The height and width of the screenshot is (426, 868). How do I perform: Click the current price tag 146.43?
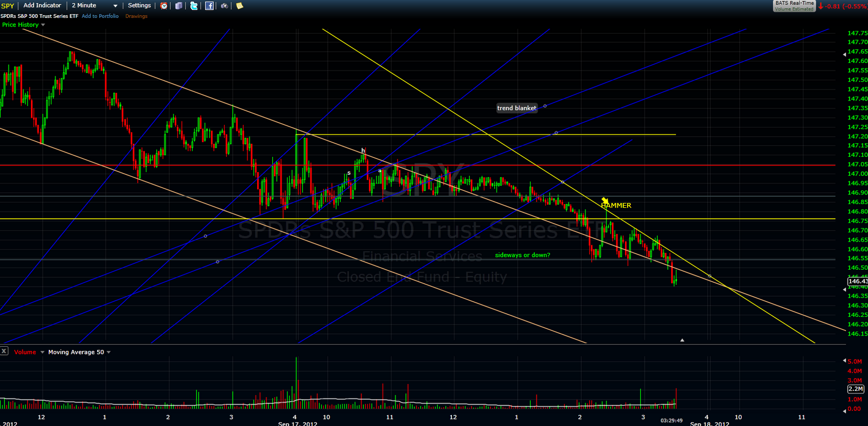(858, 281)
